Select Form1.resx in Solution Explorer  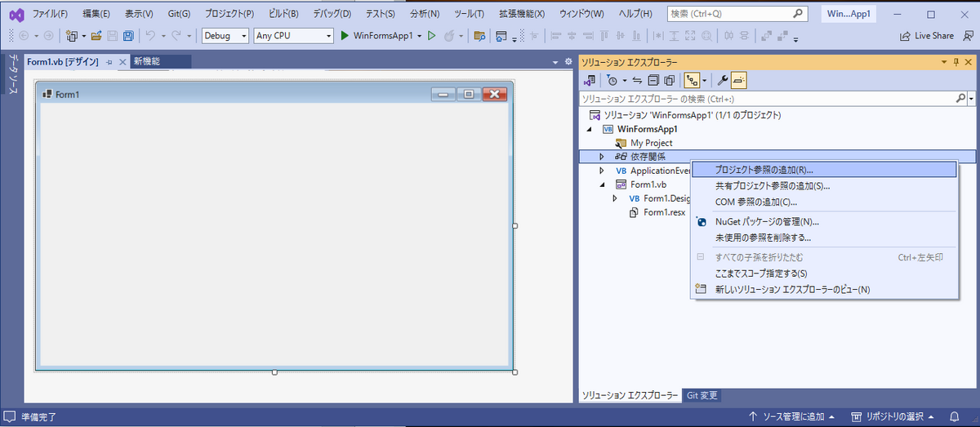(x=657, y=212)
